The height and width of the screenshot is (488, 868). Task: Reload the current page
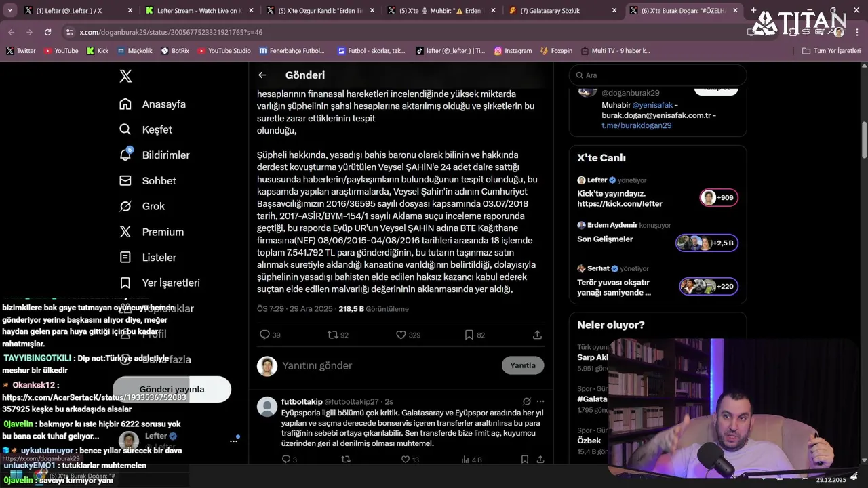(47, 32)
